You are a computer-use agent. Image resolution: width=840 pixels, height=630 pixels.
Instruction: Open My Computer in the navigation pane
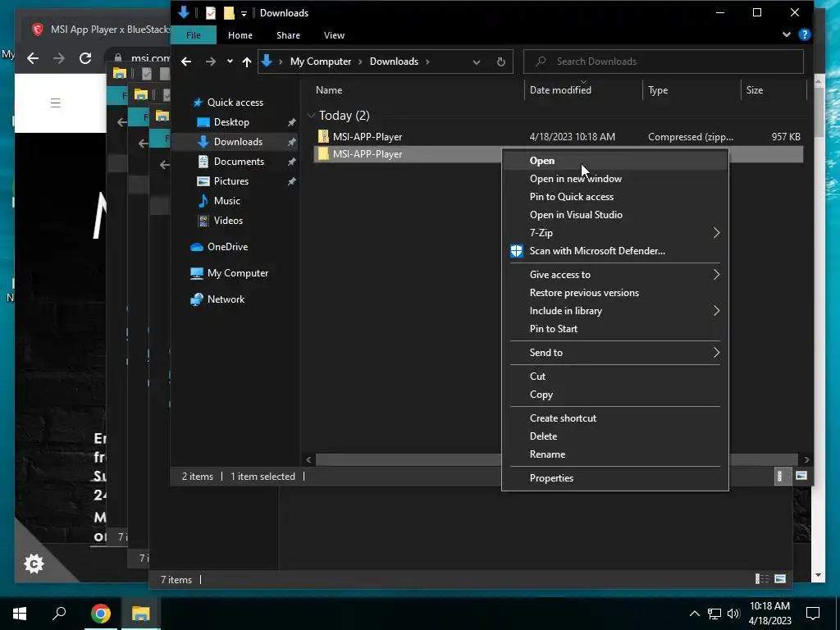[237, 273]
